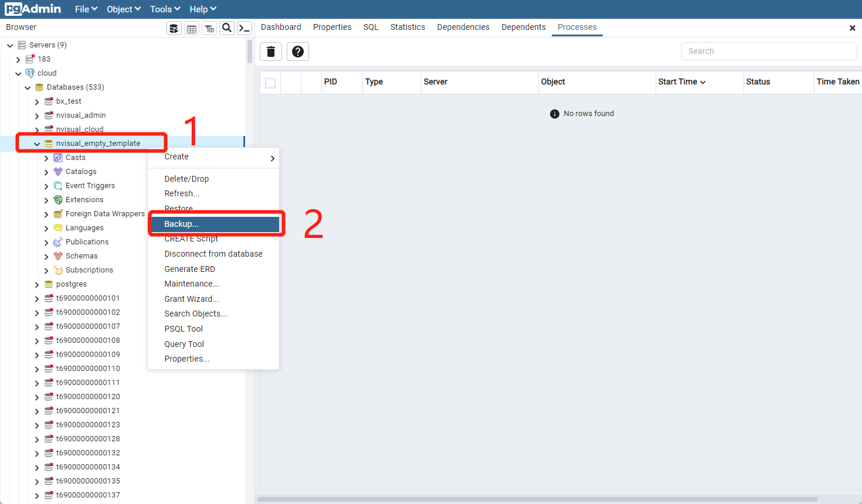862x504 pixels.
Task: Open the Search Objects magnifier icon
Action: 227,28
